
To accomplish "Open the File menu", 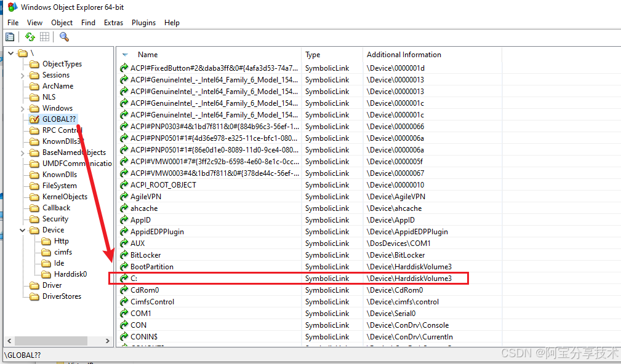I will pos(13,23).
